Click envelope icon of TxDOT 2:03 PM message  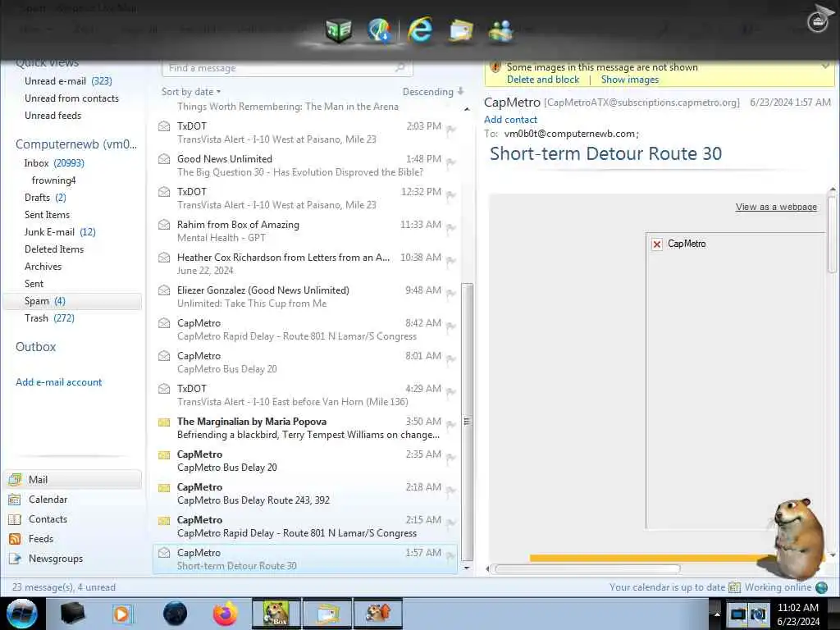pyautogui.click(x=164, y=126)
